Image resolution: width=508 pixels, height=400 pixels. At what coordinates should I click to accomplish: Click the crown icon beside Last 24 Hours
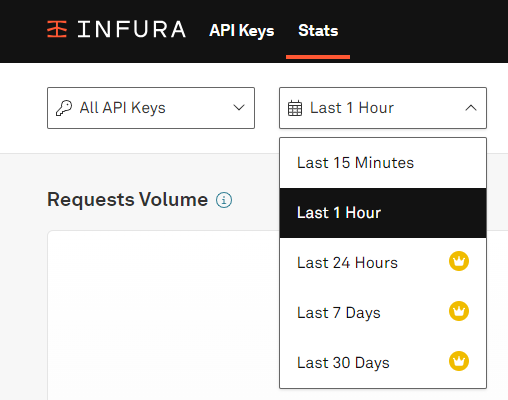click(459, 261)
